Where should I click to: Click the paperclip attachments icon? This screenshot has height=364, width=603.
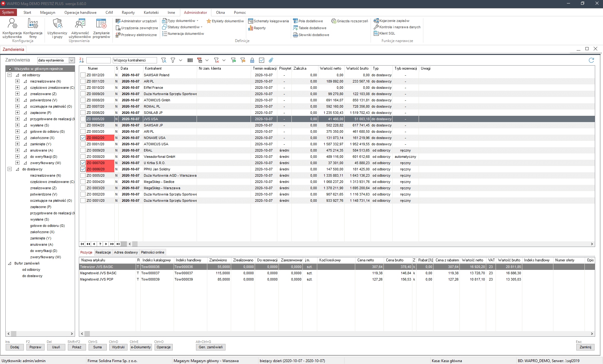(x=271, y=60)
